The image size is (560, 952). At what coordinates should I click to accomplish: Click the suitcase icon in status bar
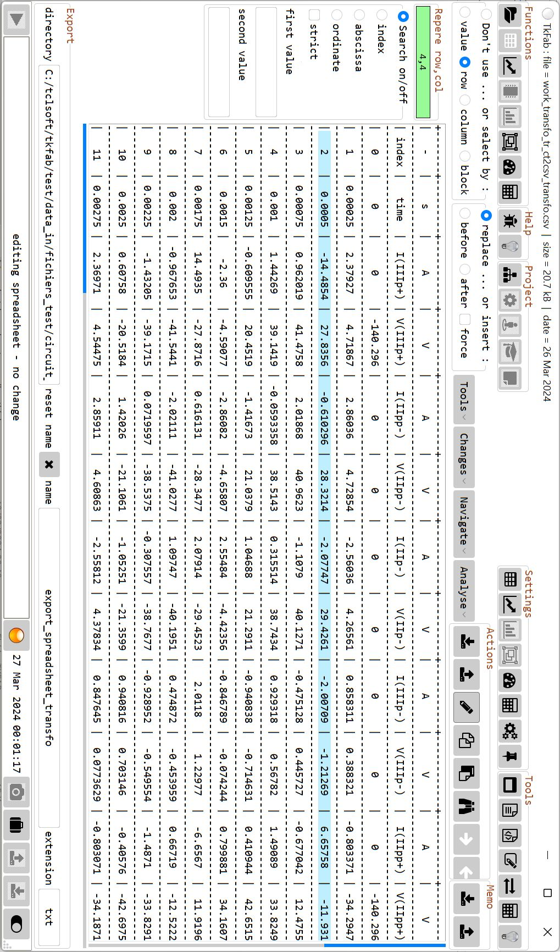(x=16, y=825)
